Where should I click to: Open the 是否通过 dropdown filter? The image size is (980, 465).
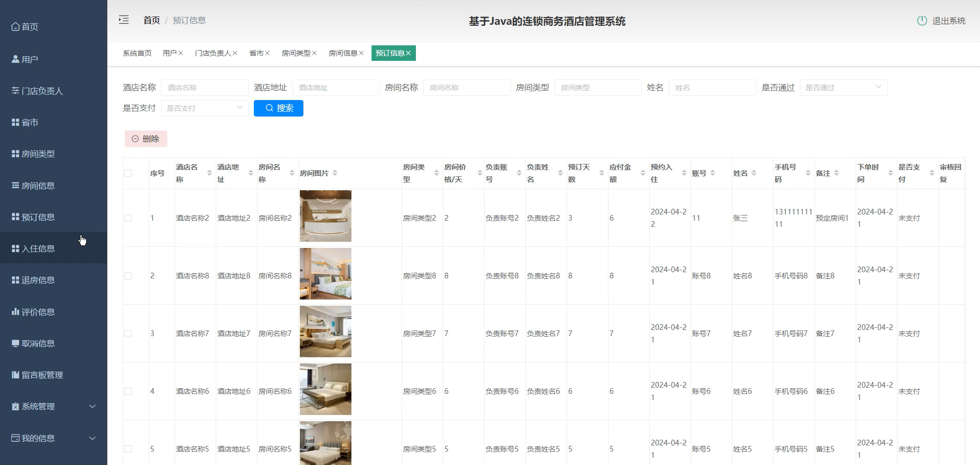click(843, 88)
